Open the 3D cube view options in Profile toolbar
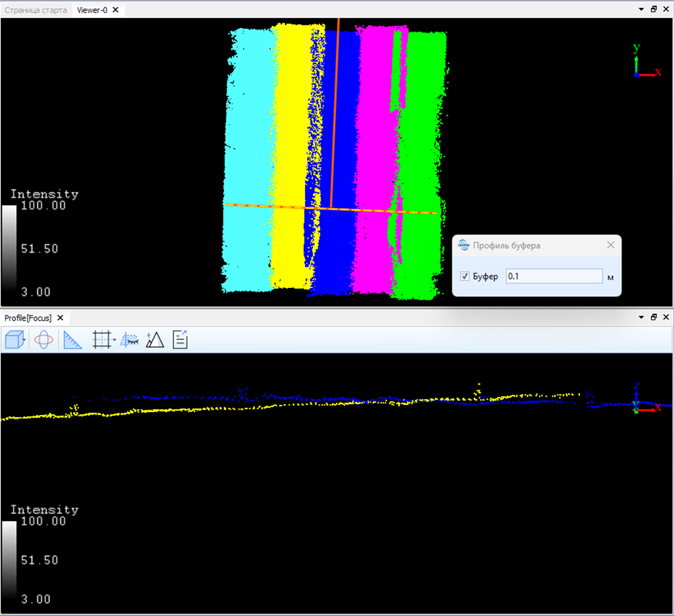674x616 pixels. 15,340
